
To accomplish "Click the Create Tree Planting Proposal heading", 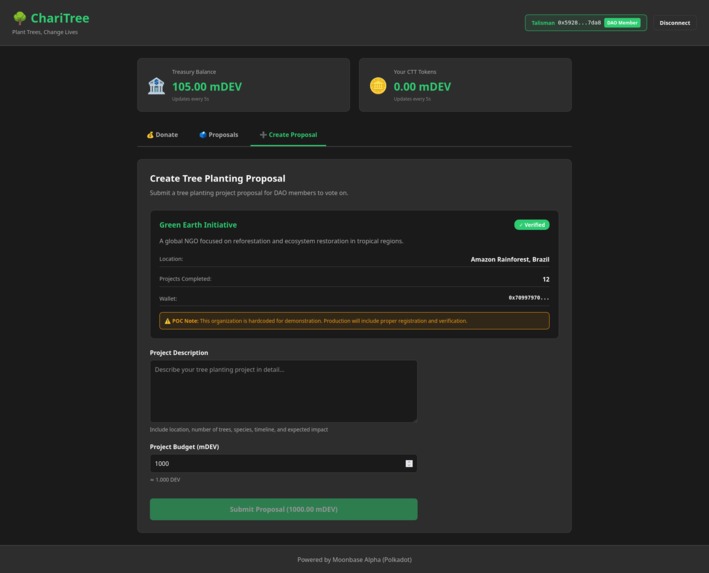I will point(217,179).
